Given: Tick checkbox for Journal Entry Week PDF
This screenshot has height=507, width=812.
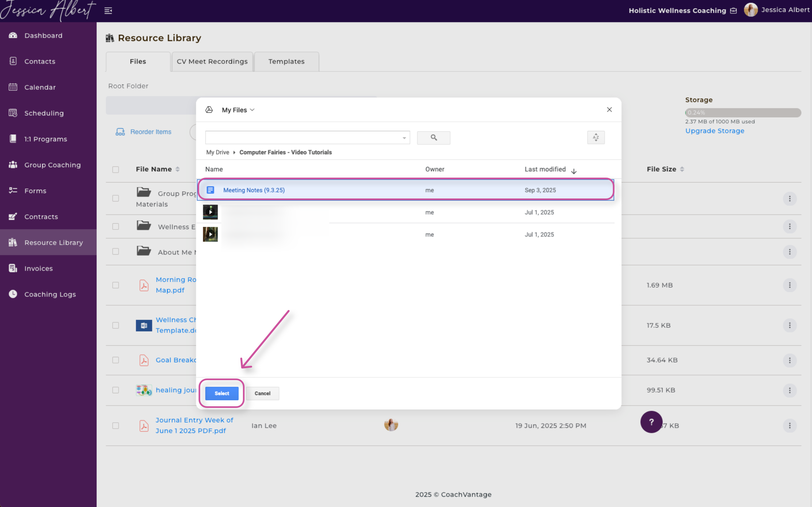Looking at the screenshot, I should tap(116, 426).
